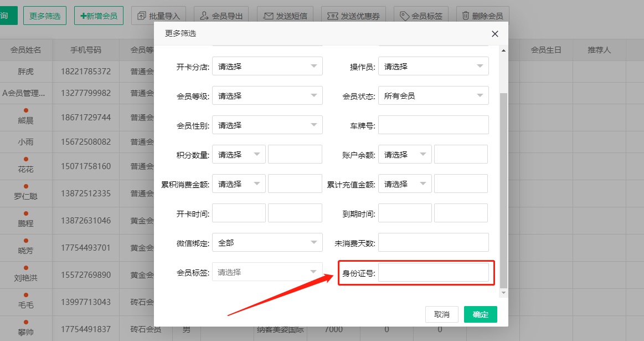
Task: Open 会员状态 dropdown showing 所有会员
Action: (x=433, y=96)
